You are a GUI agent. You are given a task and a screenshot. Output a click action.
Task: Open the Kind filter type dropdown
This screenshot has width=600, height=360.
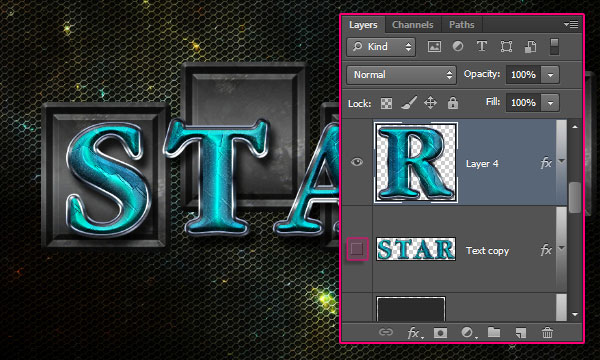click(381, 47)
